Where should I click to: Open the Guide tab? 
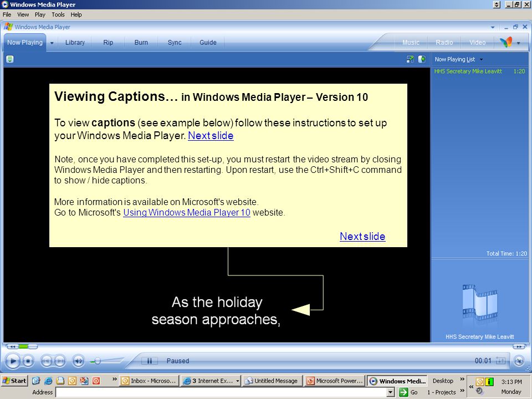coord(208,43)
